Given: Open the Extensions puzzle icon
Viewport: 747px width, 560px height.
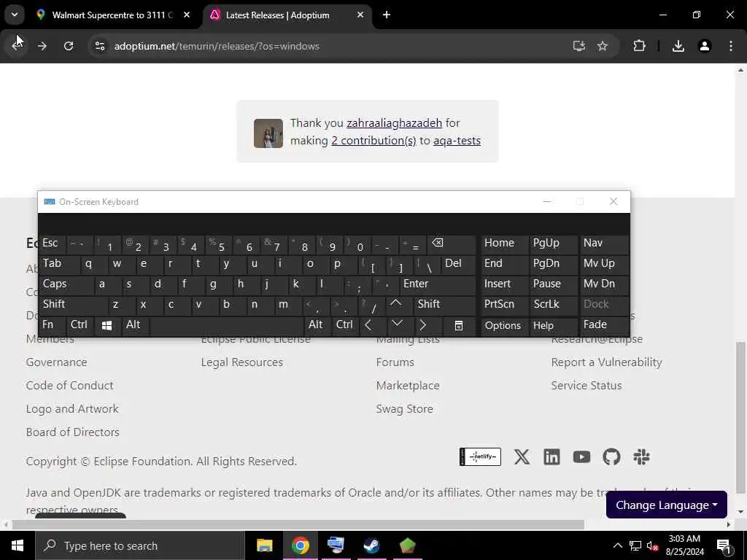Looking at the screenshot, I should pos(639,46).
